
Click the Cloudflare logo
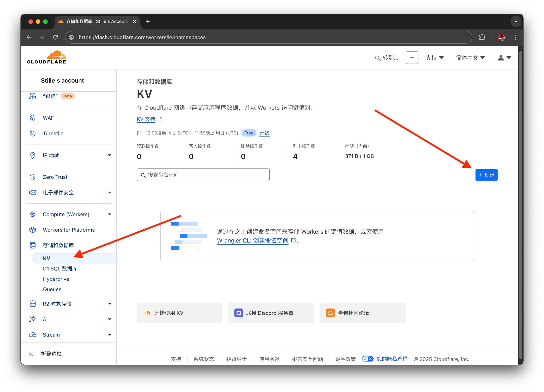[46, 57]
